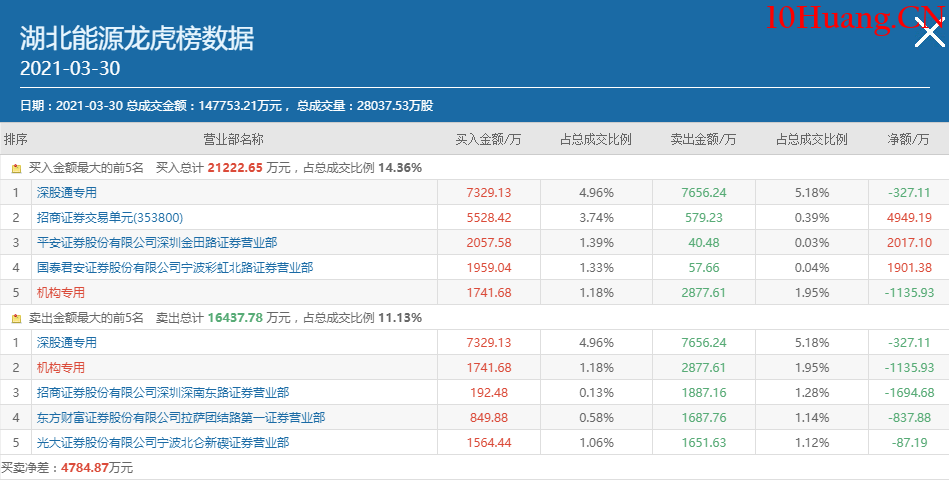
Task: Open 招商证券深圳深南东路证券营业部 link
Action: (x=163, y=392)
